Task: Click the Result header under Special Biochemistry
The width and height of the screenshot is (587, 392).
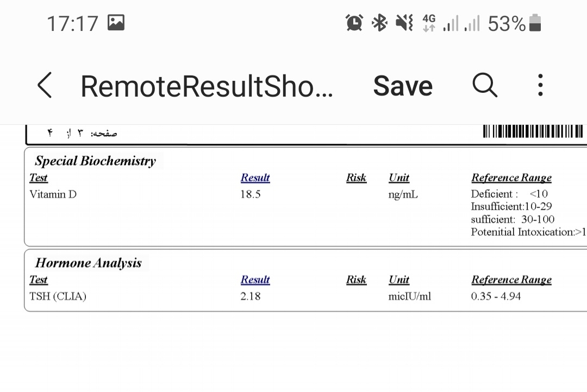Action: pos(255,178)
